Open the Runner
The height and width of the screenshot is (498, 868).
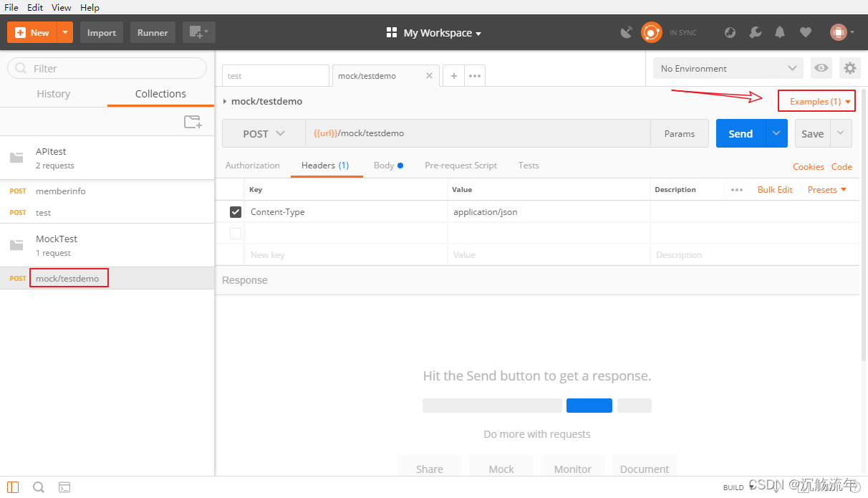click(x=153, y=32)
